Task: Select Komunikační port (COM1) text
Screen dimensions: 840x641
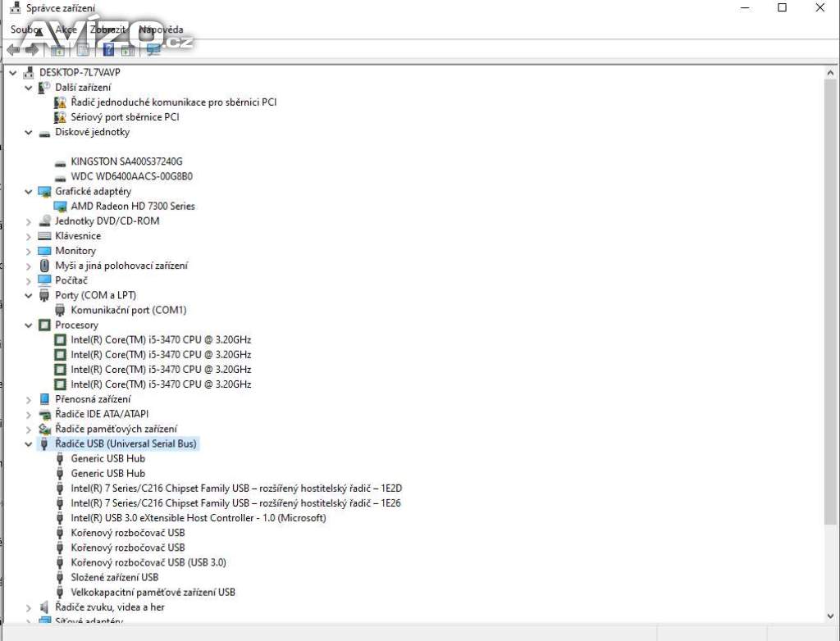Action: click(129, 310)
